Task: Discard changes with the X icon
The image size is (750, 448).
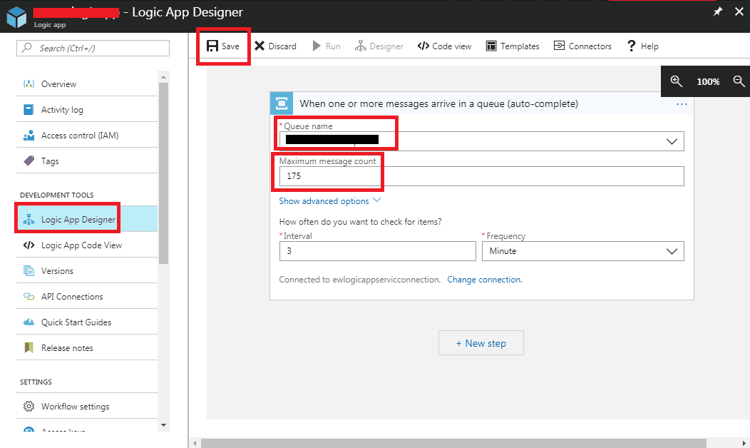Action: [260, 46]
